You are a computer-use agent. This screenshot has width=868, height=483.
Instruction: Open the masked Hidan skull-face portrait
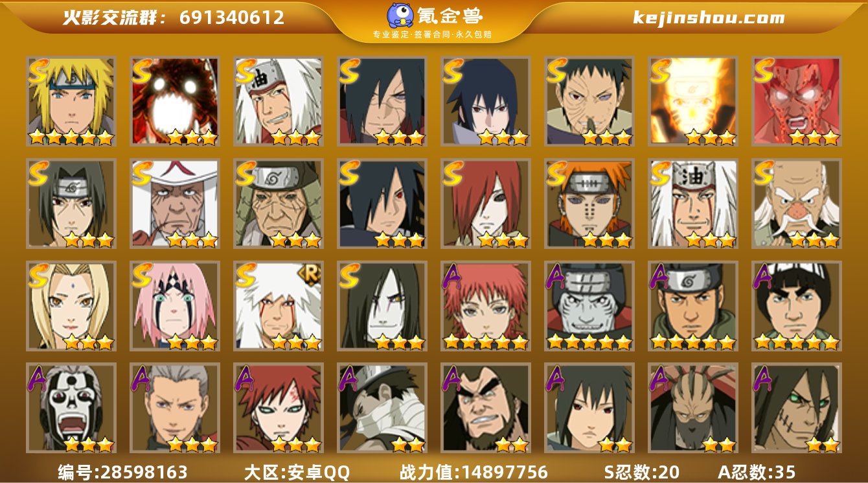coord(71,408)
